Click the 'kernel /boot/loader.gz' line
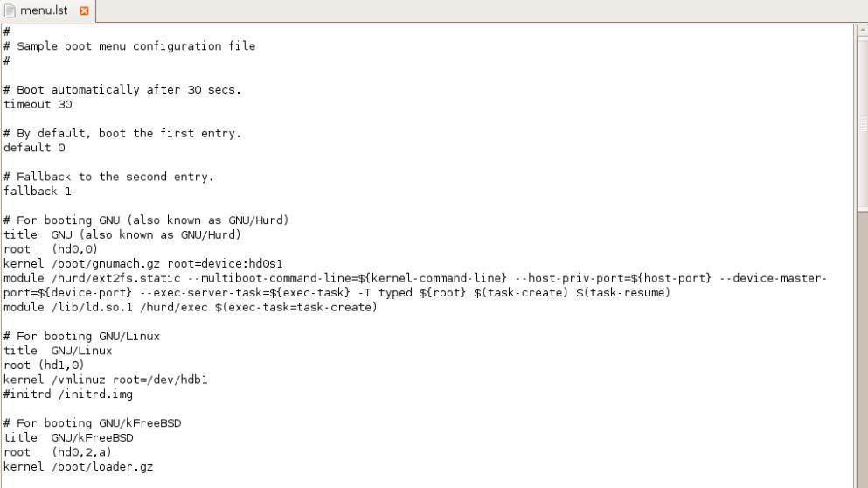The width and height of the screenshot is (868, 488). click(79, 466)
